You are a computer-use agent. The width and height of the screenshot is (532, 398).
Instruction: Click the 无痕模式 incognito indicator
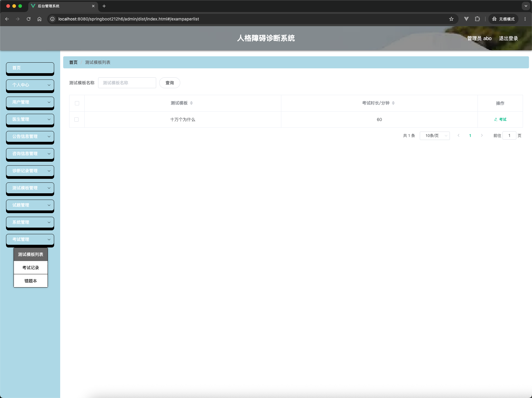point(503,19)
